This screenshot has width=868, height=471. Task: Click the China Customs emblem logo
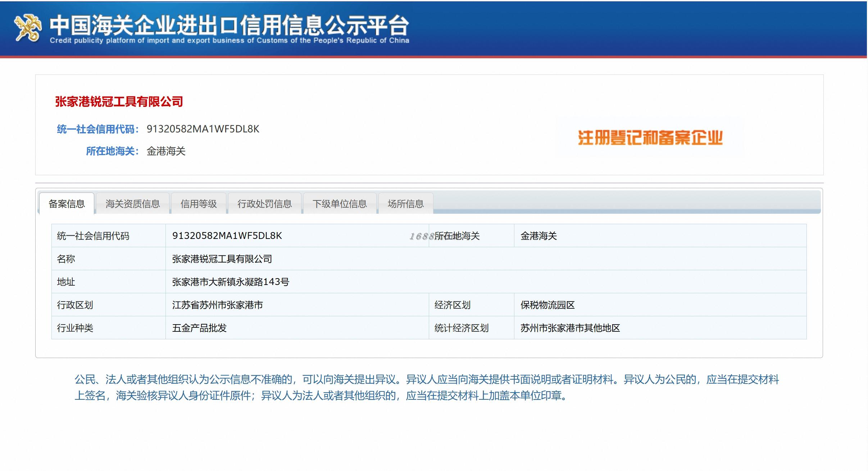pos(28,28)
